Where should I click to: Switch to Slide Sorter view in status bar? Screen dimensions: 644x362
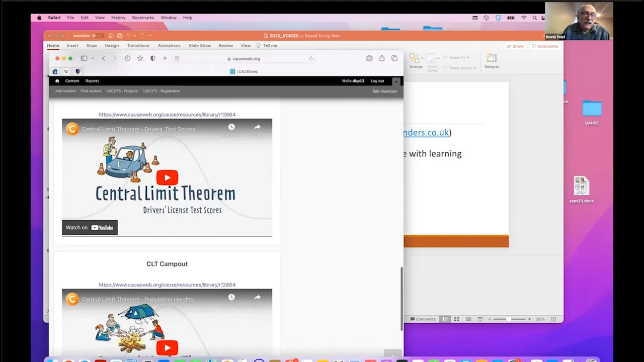point(457,319)
